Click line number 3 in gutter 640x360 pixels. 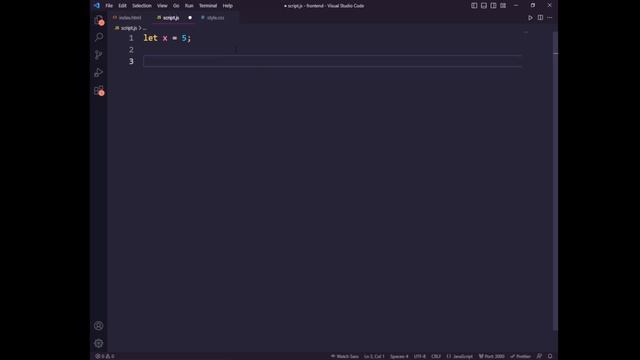131,61
